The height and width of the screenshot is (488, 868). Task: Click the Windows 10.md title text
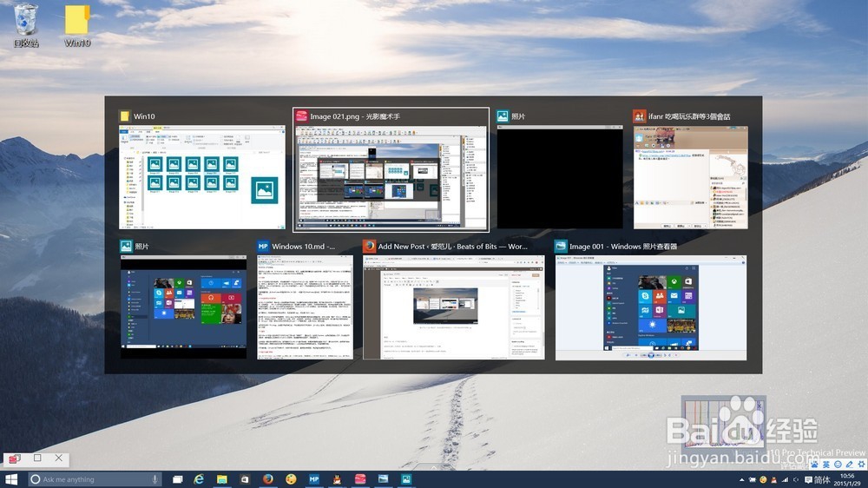303,247
